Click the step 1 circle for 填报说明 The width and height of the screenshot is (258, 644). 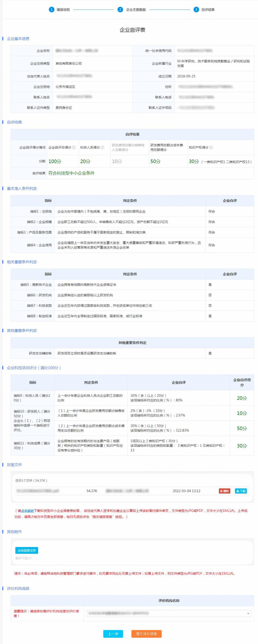click(x=52, y=10)
